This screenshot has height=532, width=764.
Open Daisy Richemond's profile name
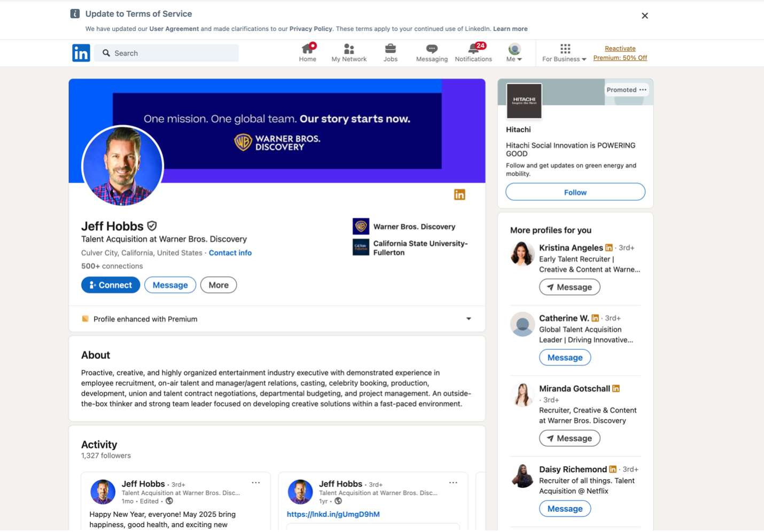coord(573,469)
